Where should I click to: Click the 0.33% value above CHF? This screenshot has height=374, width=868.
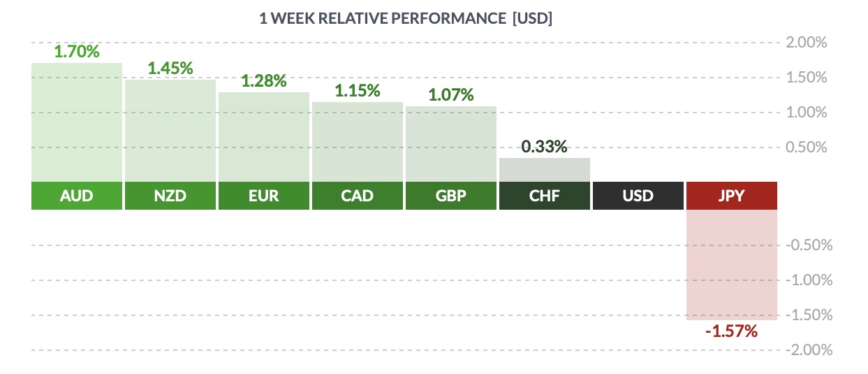click(x=545, y=147)
